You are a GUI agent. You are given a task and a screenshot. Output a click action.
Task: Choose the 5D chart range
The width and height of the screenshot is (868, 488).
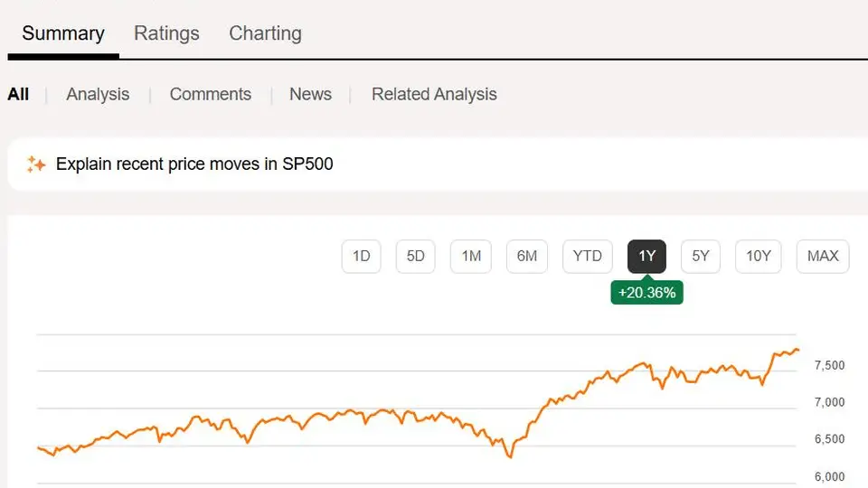coord(416,256)
